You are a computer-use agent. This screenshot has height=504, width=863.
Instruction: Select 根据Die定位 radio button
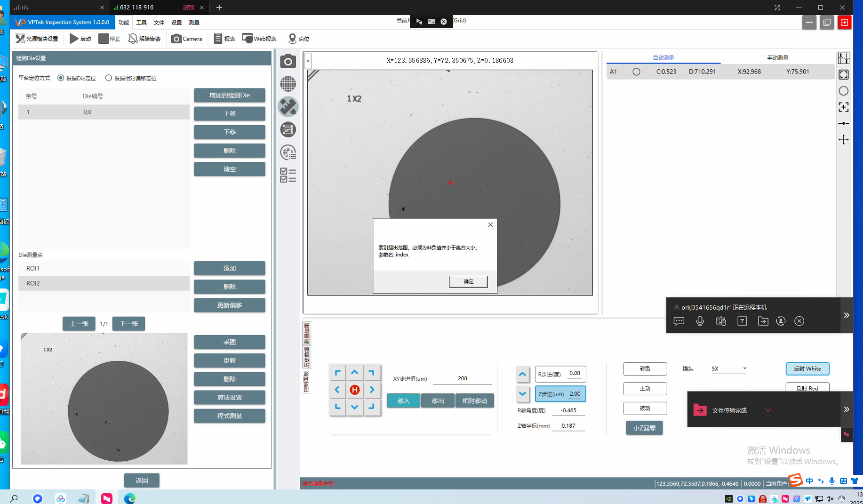(61, 78)
